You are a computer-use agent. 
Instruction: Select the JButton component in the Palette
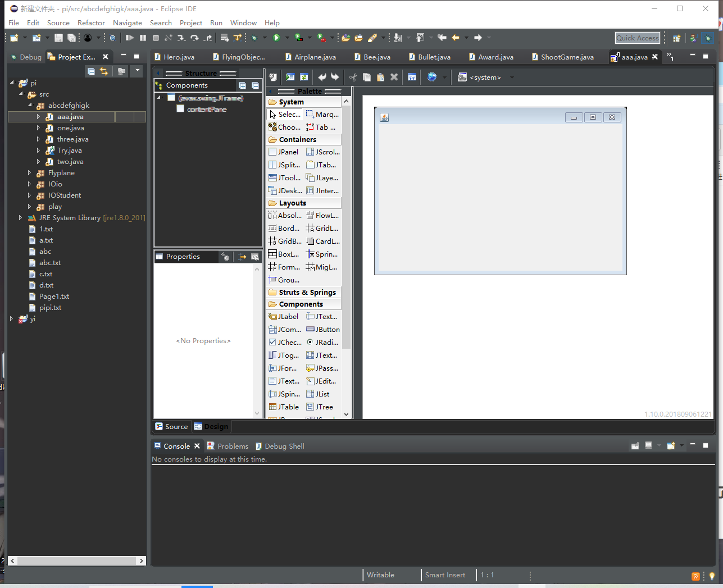tap(323, 329)
